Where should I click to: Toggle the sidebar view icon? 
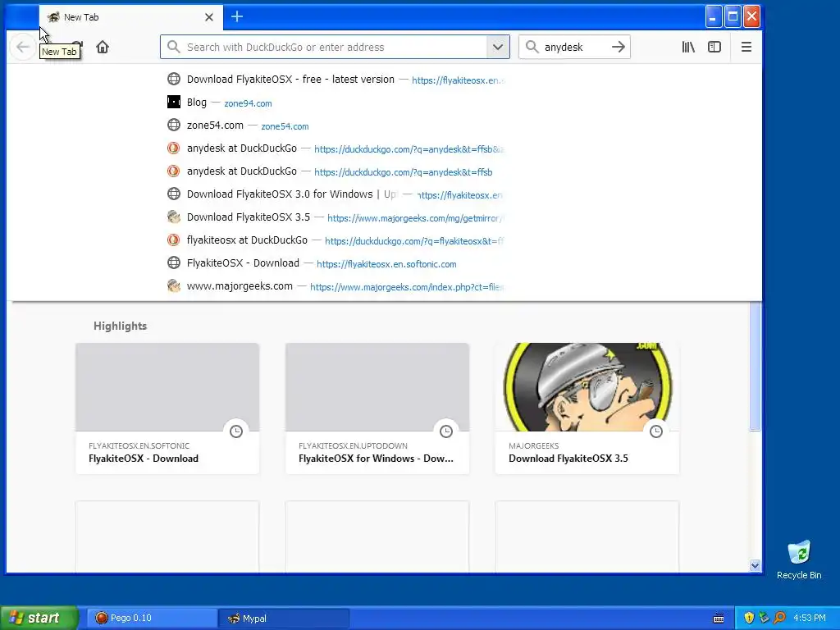pyautogui.click(x=714, y=47)
